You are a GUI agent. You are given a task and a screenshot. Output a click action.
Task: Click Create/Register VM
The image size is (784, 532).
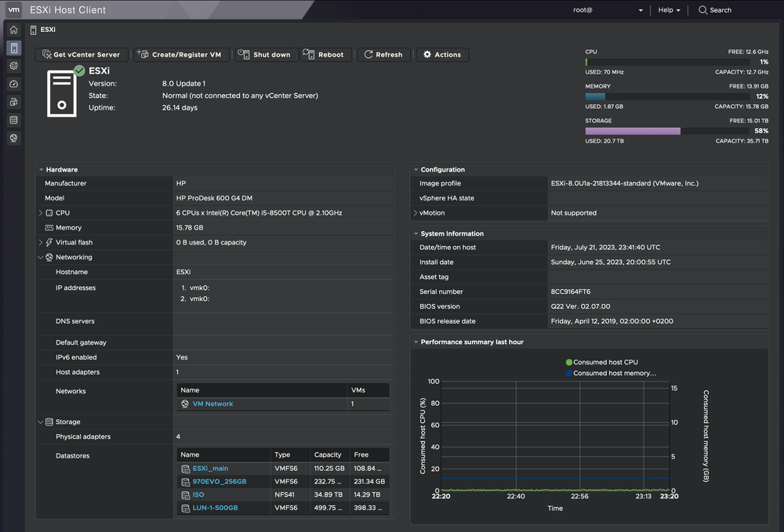(180, 54)
